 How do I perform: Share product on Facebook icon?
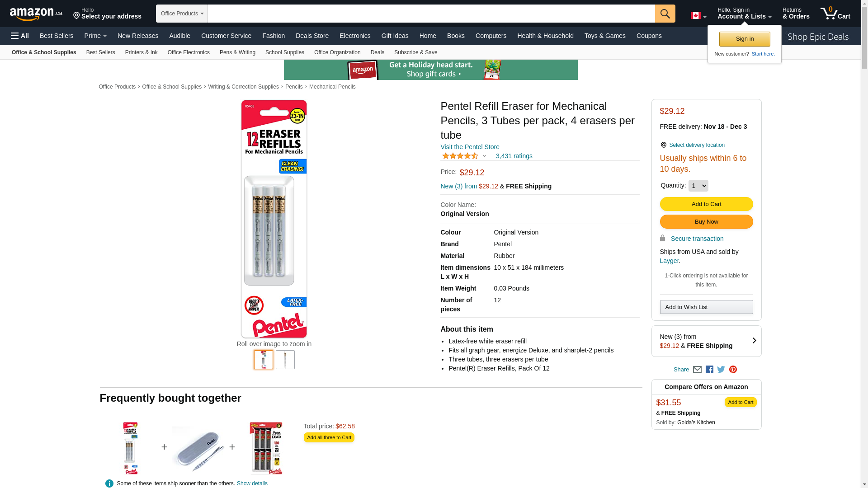pyautogui.click(x=709, y=370)
